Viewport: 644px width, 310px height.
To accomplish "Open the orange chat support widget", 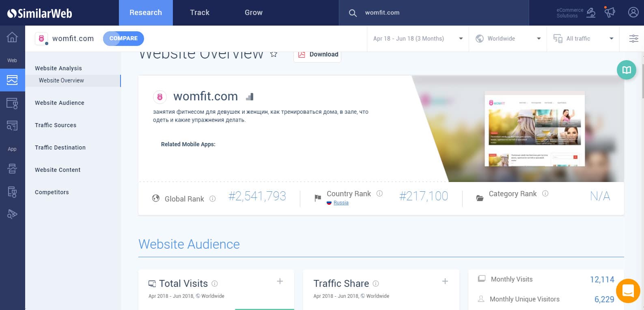I will [x=628, y=291].
